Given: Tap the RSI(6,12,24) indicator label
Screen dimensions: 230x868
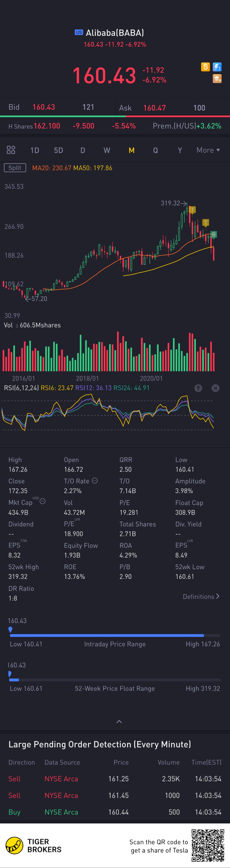Looking at the screenshot, I should tap(21, 388).
